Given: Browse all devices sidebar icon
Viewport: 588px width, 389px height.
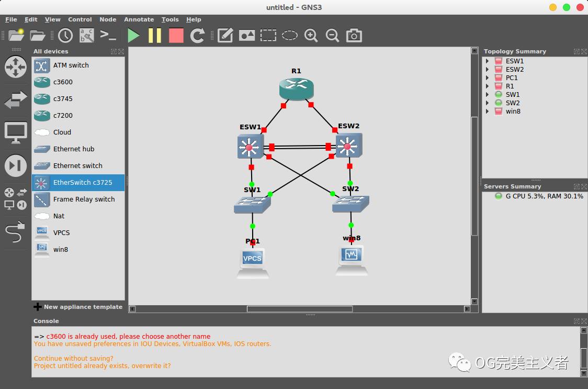Looking at the screenshot, I should tap(15, 198).
